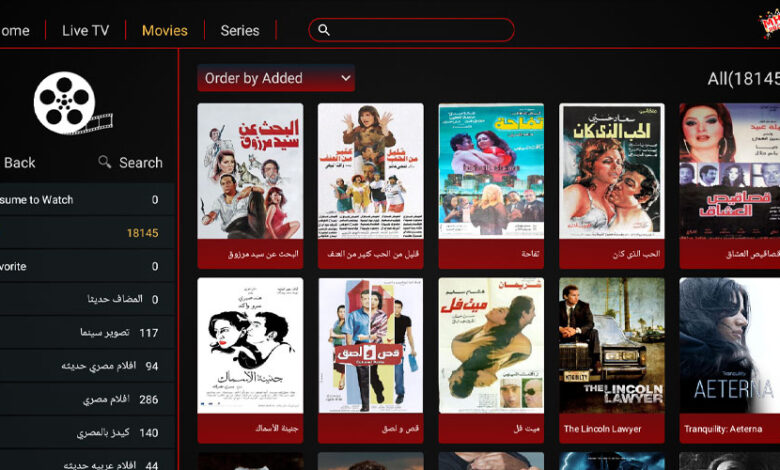Viewport: 780px width, 470px height.
Task: Expand the Order by Added dropdown
Action: pos(276,78)
